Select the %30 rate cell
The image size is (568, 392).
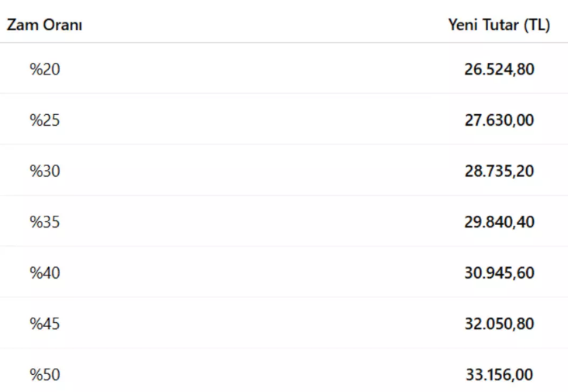[45, 171]
